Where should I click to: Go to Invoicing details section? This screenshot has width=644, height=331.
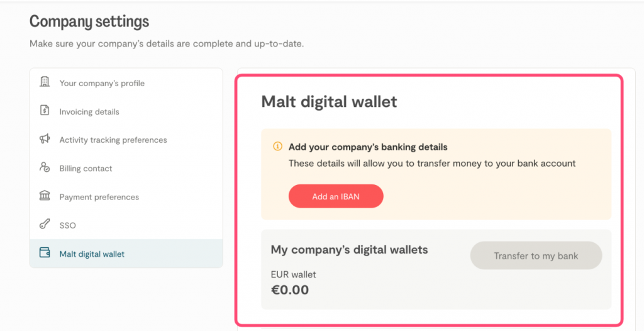(x=89, y=112)
